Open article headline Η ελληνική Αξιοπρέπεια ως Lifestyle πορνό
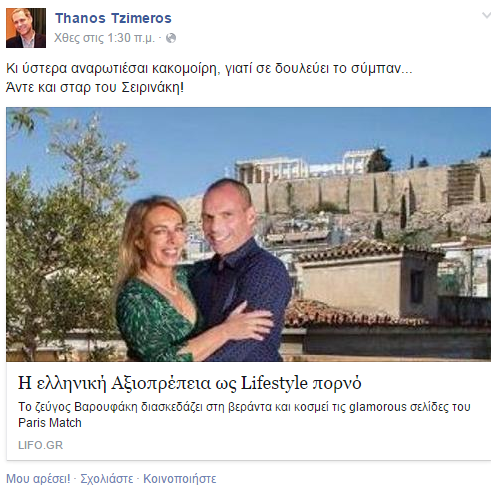 pyautogui.click(x=190, y=383)
